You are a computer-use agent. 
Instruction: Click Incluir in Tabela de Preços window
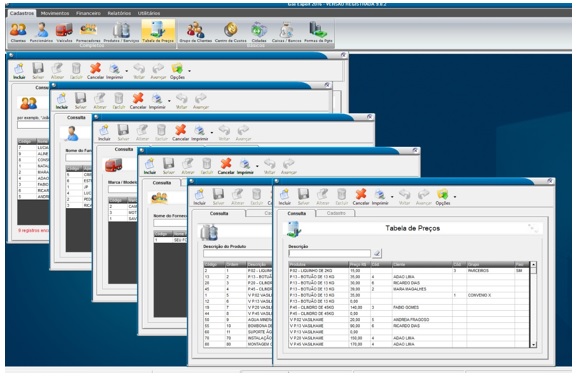pyautogui.click(x=284, y=197)
